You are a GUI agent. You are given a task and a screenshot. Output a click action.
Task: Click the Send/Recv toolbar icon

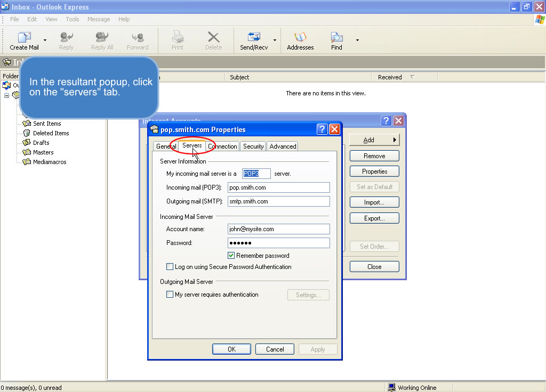254,38
